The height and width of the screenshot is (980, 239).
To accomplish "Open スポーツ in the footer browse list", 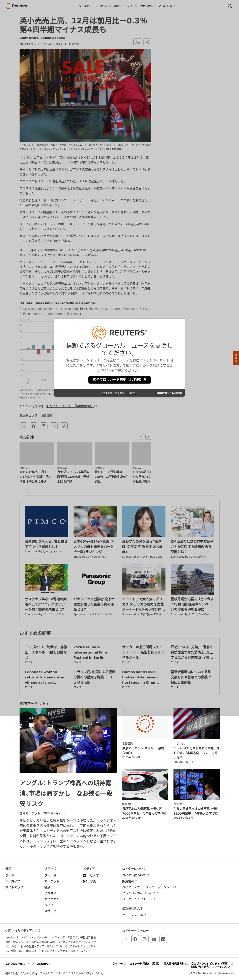I will pyautogui.click(x=50, y=911).
